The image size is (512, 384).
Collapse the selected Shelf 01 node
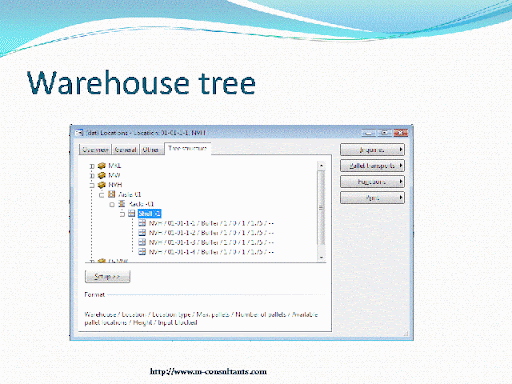122,214
